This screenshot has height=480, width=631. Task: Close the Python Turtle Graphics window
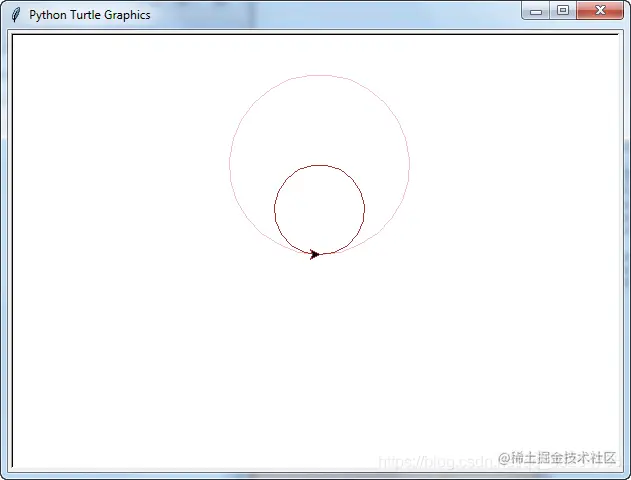point(600,10)
